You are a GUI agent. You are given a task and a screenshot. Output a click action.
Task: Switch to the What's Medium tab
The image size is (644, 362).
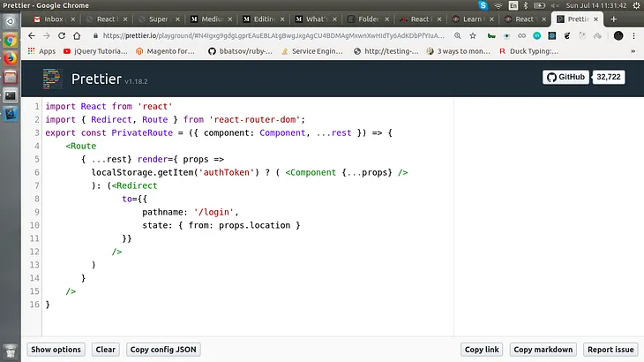pyautogui.click(x=316, y=19)
